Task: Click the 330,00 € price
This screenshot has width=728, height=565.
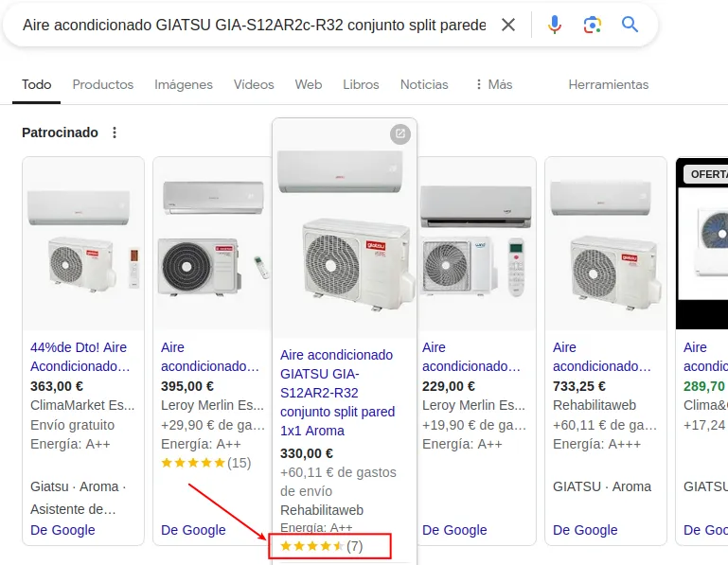Action: [307, 453]
